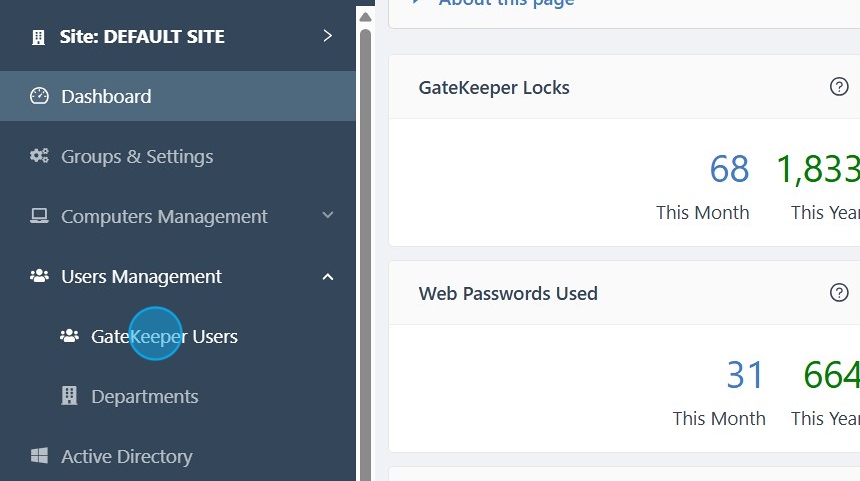Open Departments submenu item
860x481 pixels.
click(x=145, y=397)
